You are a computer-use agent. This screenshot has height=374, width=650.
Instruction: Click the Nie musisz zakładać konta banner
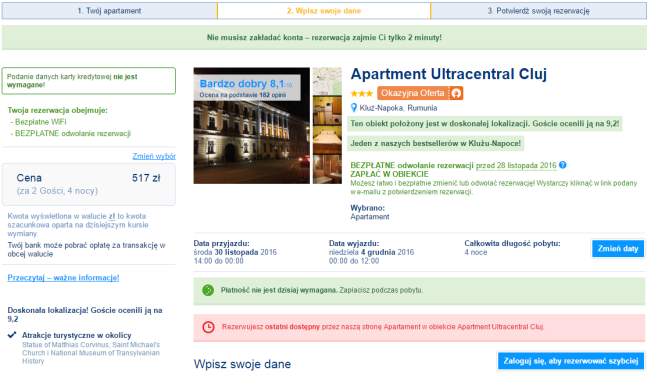coord(324,38)
